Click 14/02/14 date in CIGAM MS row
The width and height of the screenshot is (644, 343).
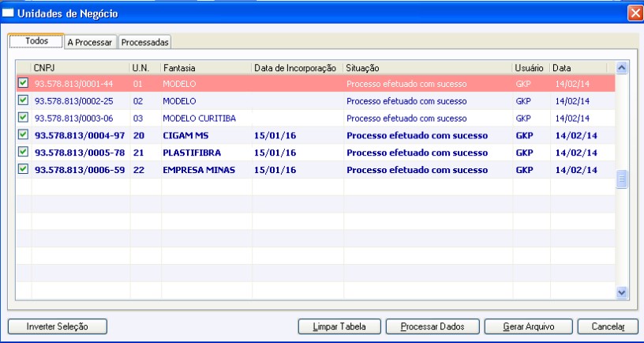[576, 136]
